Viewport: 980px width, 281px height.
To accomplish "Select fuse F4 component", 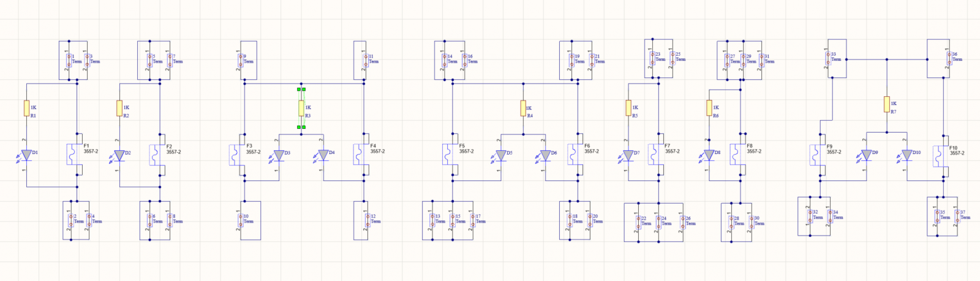I will [361, 154].
